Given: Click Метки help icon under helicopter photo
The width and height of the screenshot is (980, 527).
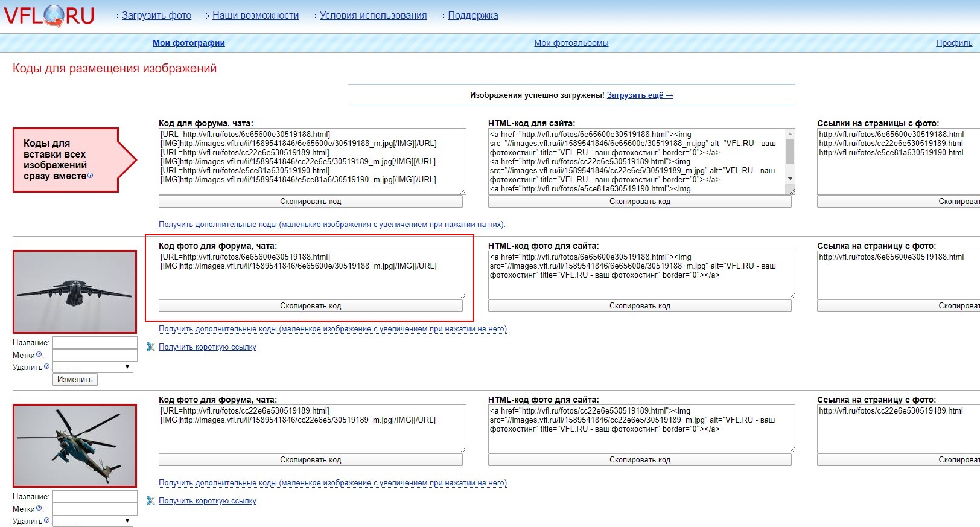Looking at the screenshot, I should coord(39,508).
